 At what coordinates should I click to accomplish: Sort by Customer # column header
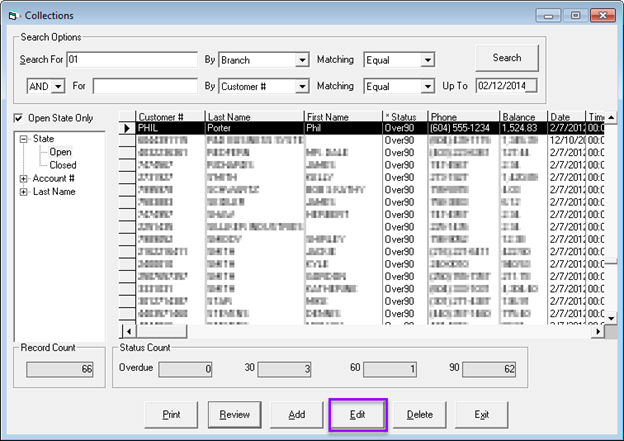[170, 117]
